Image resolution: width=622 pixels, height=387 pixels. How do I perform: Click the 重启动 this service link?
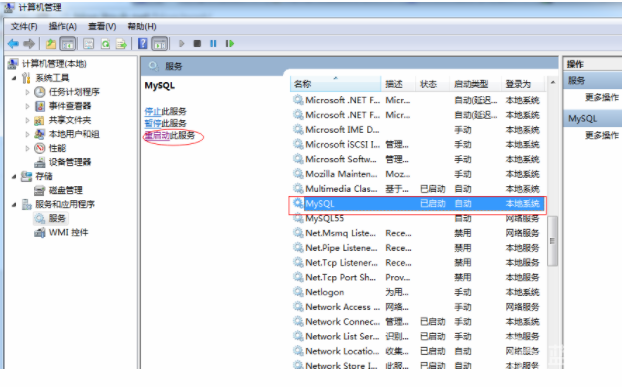[x=157, y=136]
